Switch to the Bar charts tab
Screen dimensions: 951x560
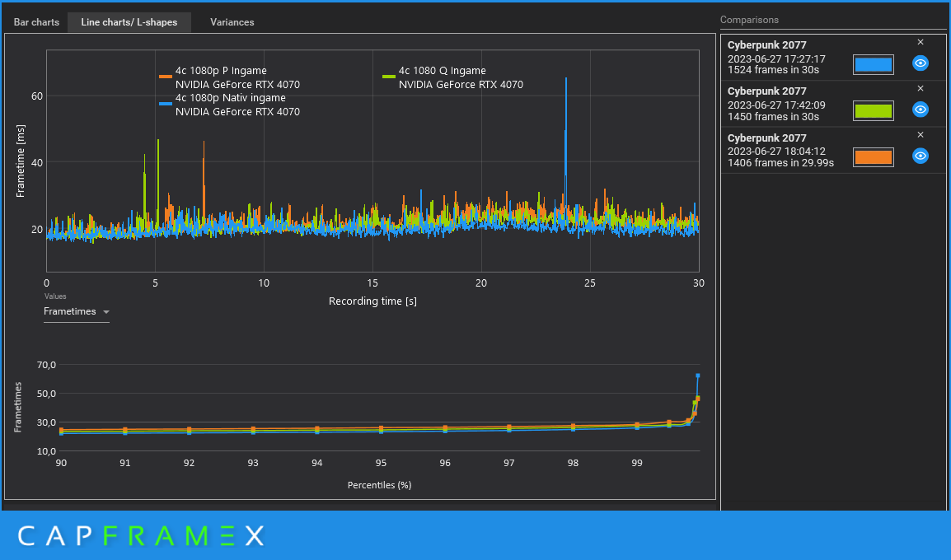36,21
